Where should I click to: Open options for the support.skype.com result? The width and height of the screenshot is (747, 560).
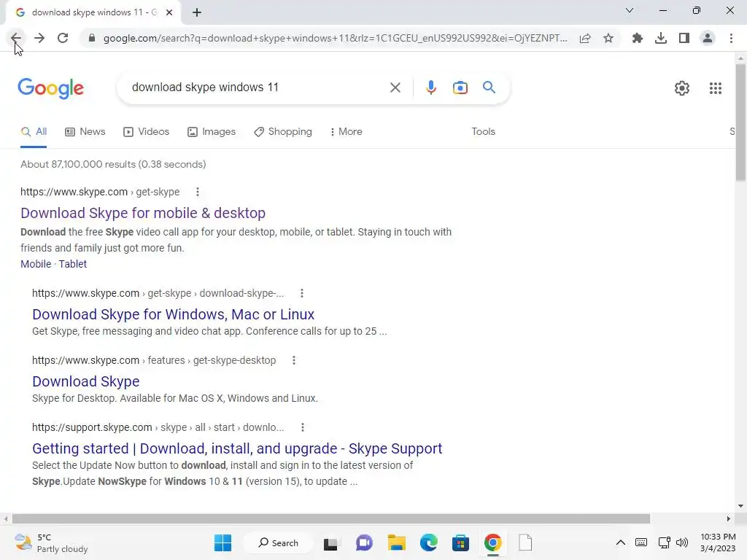pos(303,427)
